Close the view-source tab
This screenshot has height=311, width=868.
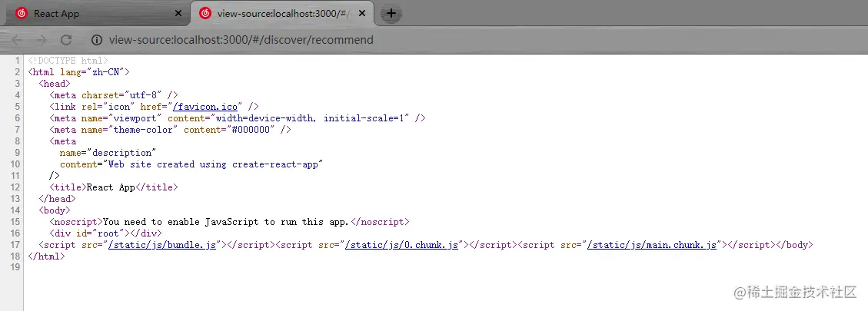click(x=363, y=14)
